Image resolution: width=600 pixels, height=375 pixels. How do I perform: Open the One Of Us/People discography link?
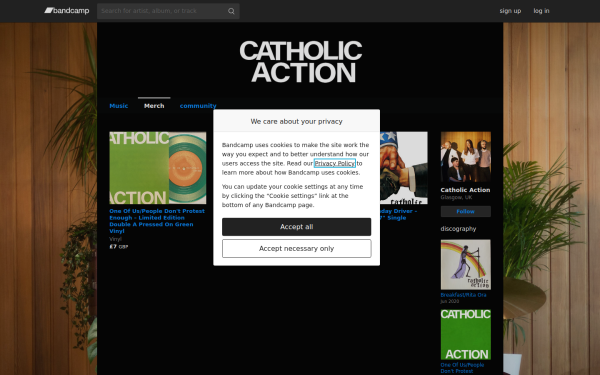tap(462, 368)
